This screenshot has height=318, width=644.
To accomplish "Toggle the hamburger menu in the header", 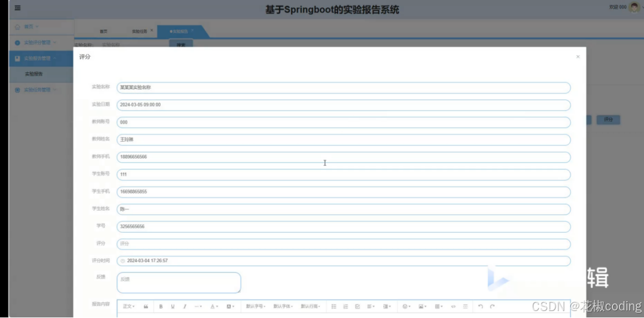I will pos(18,8).
